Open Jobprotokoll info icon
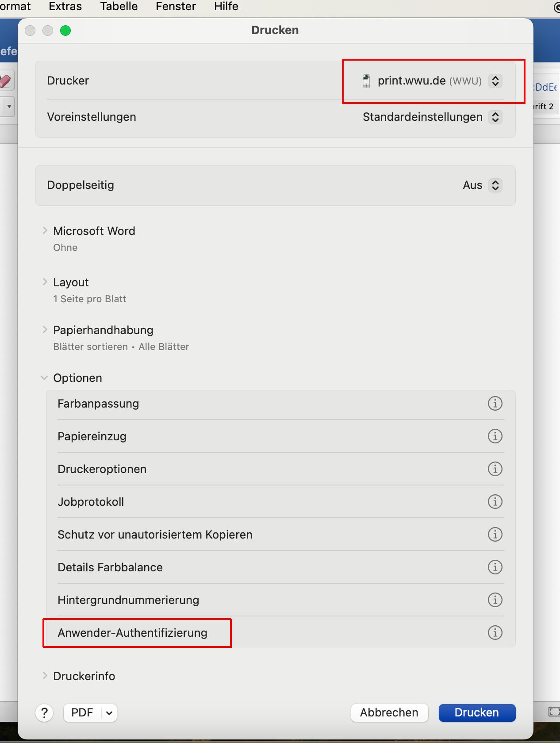The height and width of the screenshot is (743, 560). 495,502
